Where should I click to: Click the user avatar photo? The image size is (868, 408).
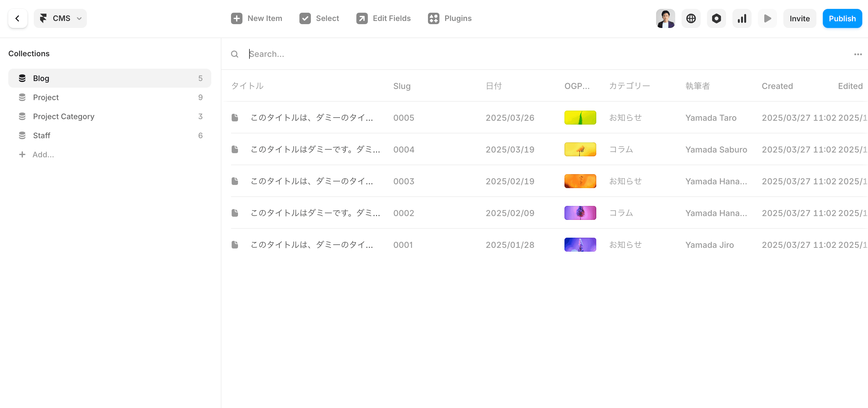coord(665,18)
